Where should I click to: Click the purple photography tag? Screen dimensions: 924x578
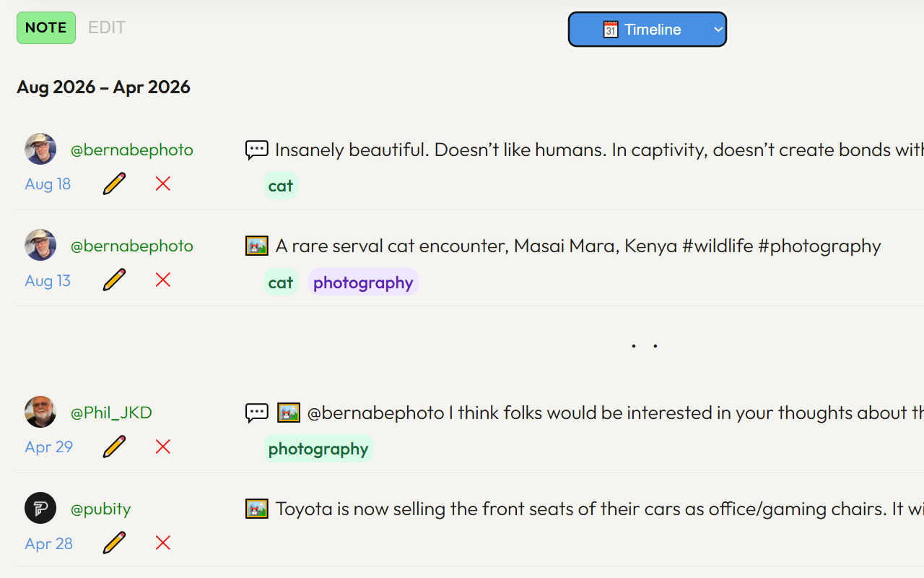[x=363, y=282]
